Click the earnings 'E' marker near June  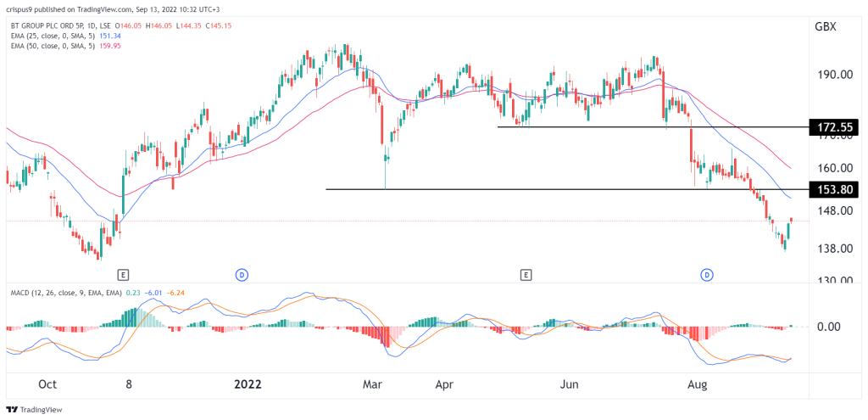526,275
